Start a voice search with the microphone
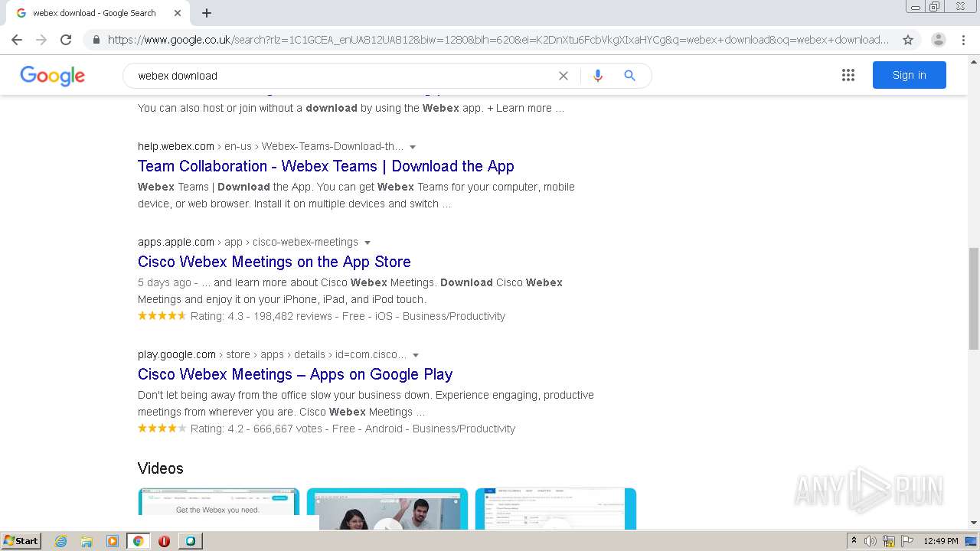This screenshot has width=980, height=551. 598,76
